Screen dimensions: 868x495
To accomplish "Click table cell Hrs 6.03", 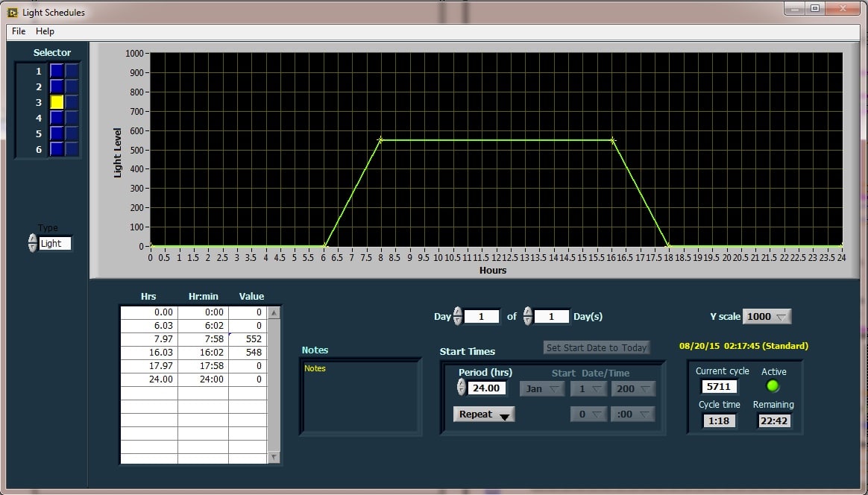I will [x=149, y=326].
